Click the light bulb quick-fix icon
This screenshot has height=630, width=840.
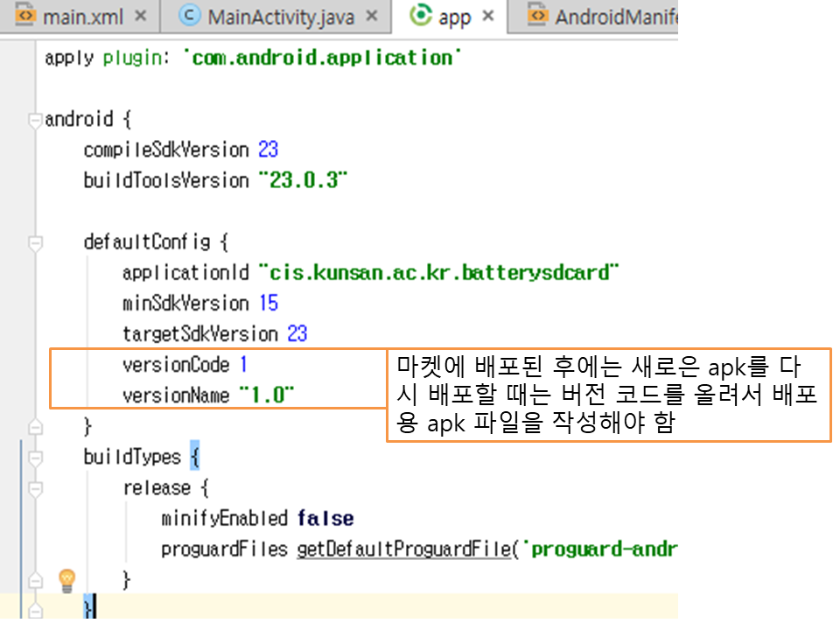pyautogui.click(x=66, y=579)
